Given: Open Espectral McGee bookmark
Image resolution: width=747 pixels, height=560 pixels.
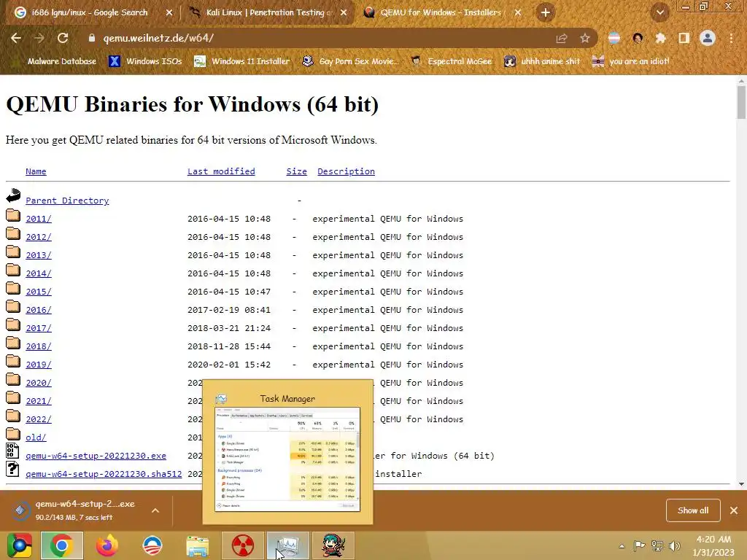Looking at the screenshot, I should pos(451,61).
